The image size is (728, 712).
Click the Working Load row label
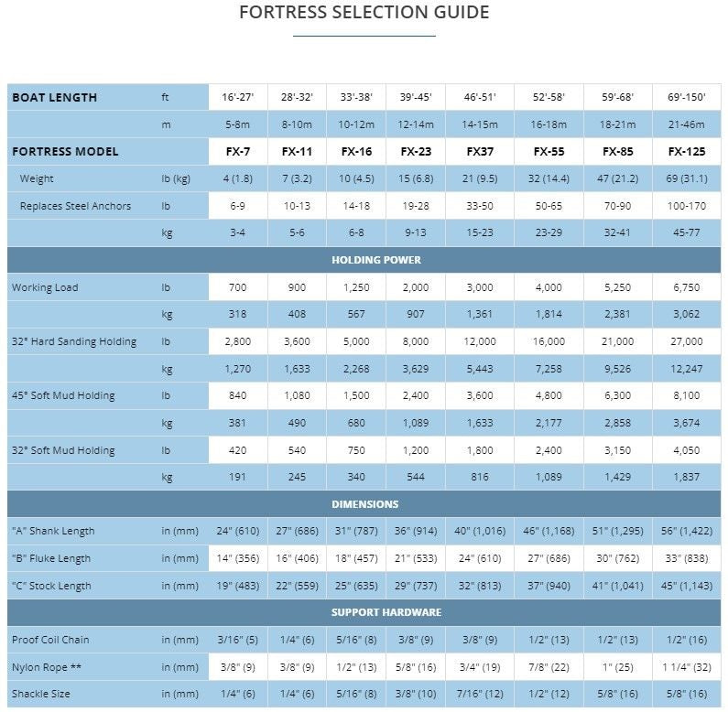pyautogui.click(x=45, y=287)
